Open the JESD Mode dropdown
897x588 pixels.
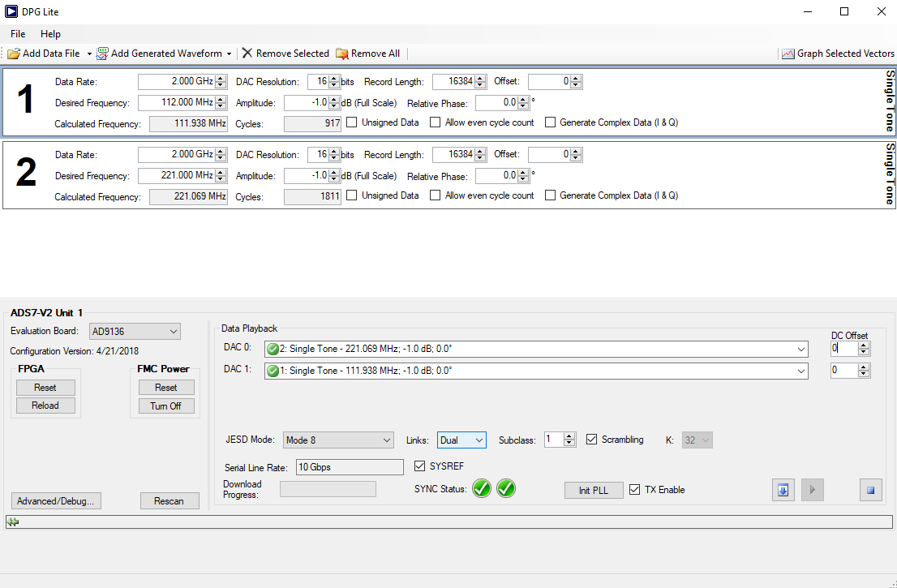pyautogui.click(x=338, y=440)
